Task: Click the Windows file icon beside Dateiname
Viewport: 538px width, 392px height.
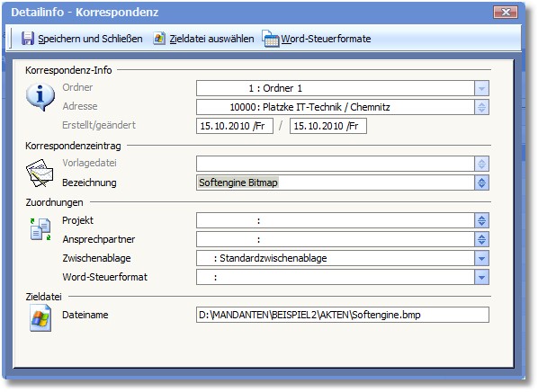Action: [x=40, y=318]
